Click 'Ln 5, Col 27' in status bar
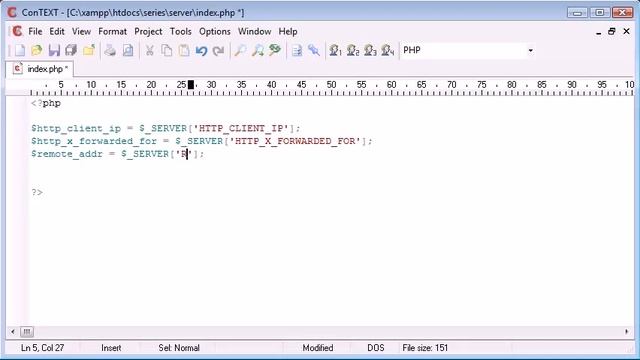640x360 pixels. click(x=42, y=348)
